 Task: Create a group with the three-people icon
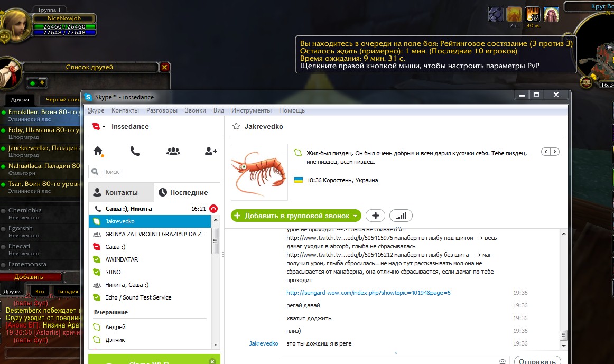click(x=173, y=151)
